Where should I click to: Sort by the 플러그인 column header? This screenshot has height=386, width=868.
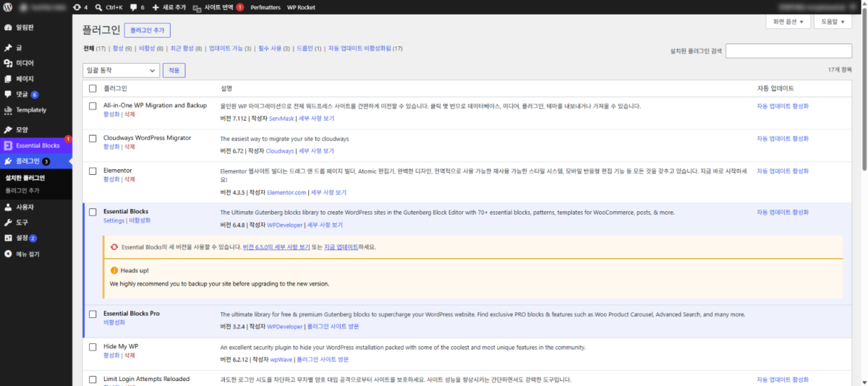[x=115, y=88]
